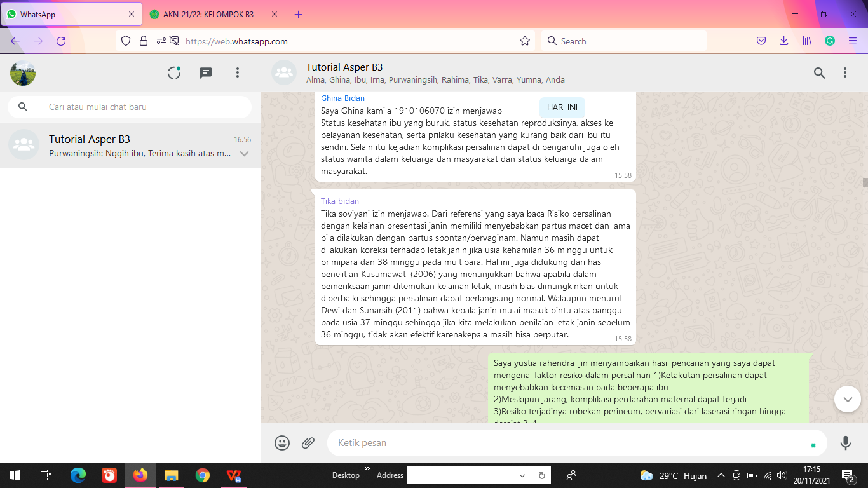Screen dimensions: 868x488
Task: Open File Explorer from taskbar
Action: 172,475
